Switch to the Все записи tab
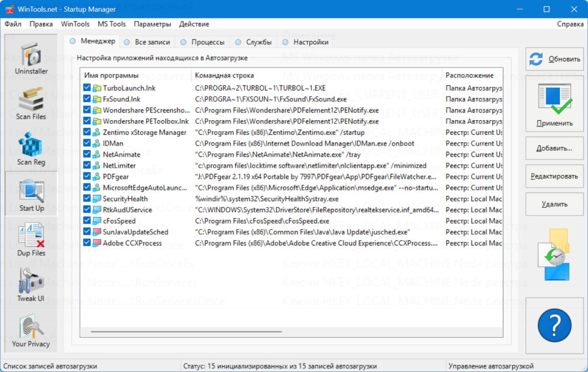The height and width of the screenshot is (372, 588). 148,42
